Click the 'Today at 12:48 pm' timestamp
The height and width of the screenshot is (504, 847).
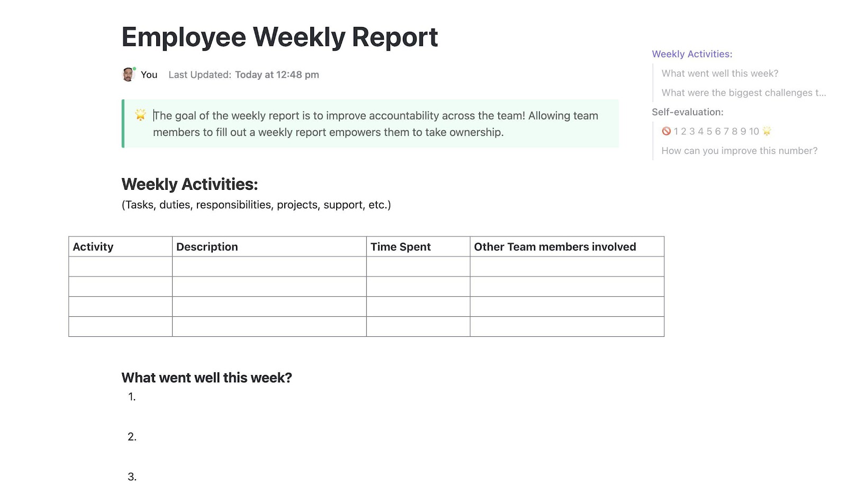(x=277, y=75)
